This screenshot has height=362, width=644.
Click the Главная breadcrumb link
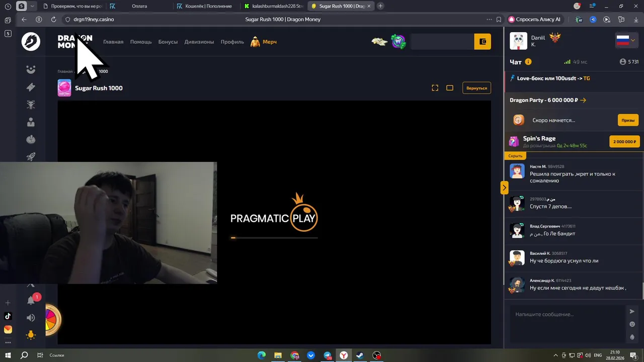[x=65, y=71]
